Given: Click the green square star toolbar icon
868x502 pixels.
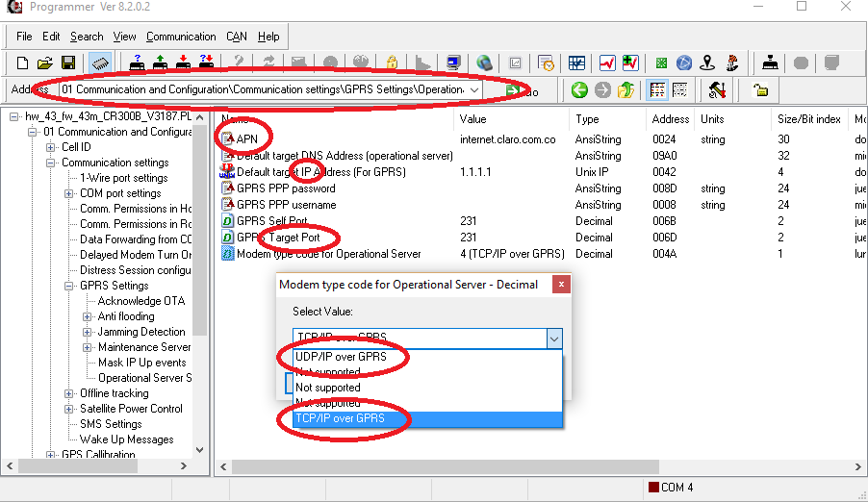Looking at the screenshot, I should (661, 63).
